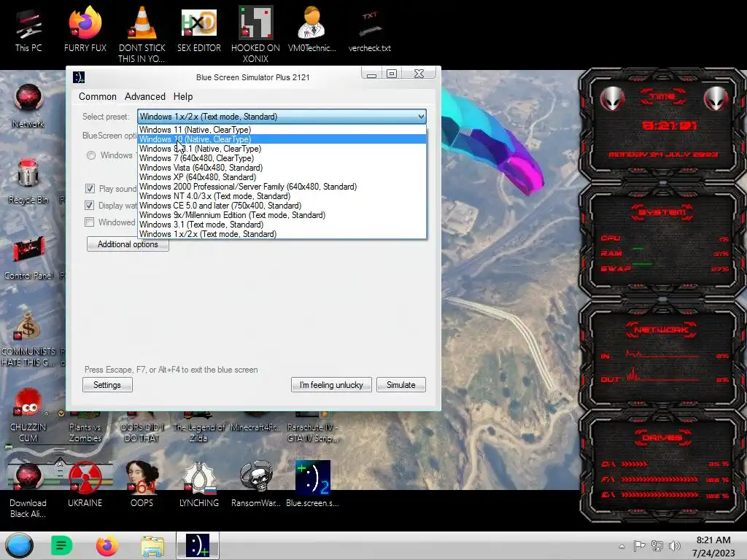Choose Windows XP (640x480, Standard) preset

pyautogui.click(x=282, y=177)
